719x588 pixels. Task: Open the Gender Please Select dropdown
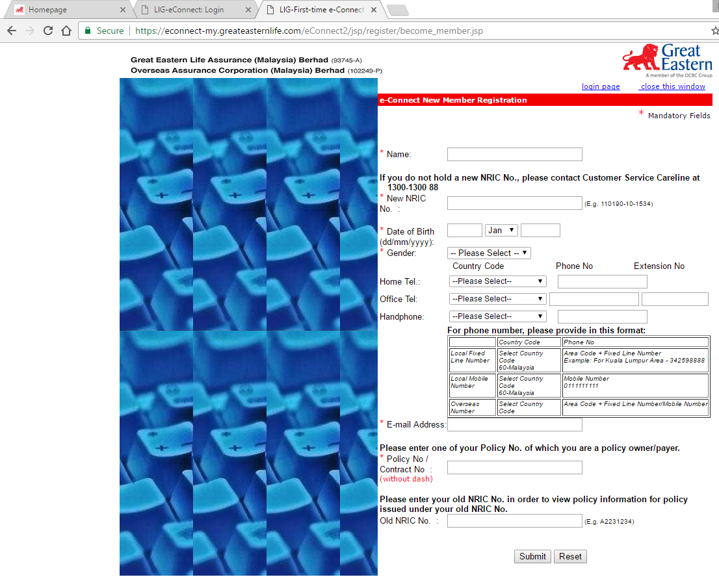pyautogui.click(x=489, y=253)
